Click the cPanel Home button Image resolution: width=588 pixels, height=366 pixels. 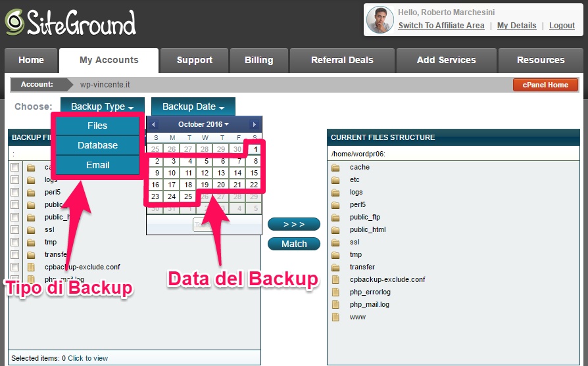point(545,85)
